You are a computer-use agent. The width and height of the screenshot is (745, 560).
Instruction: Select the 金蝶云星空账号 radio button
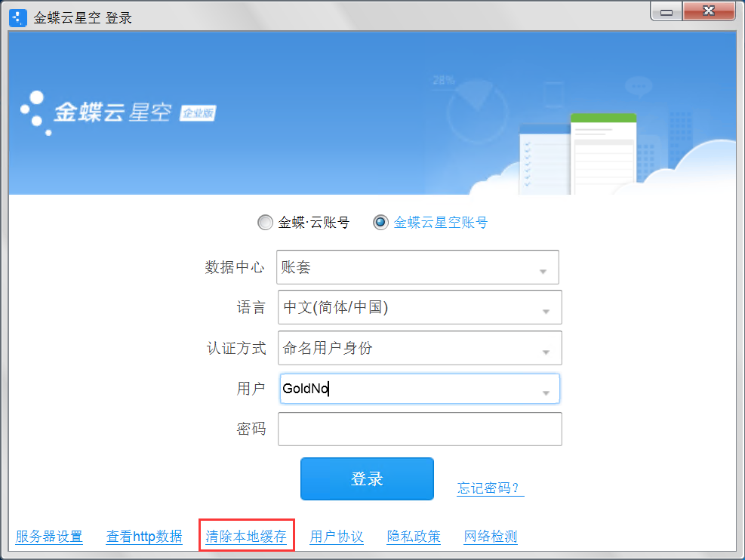[380, 223]
